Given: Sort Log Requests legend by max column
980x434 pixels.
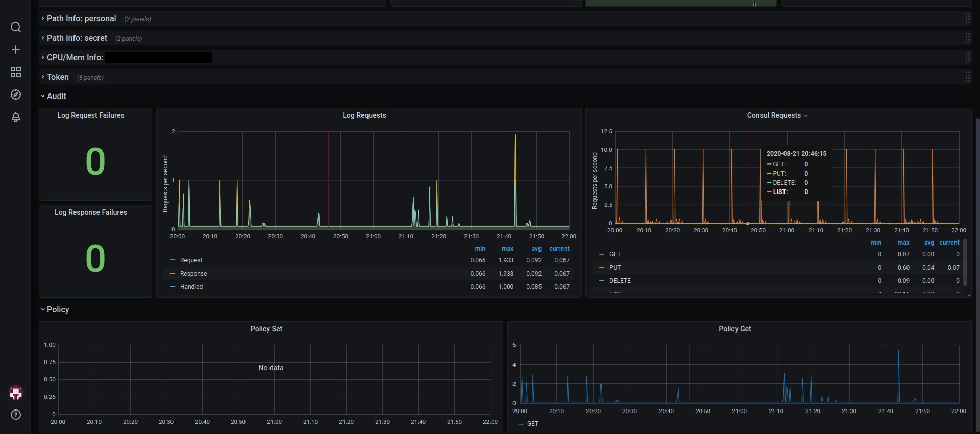Looking at the screenshot, I should [507, 249].
